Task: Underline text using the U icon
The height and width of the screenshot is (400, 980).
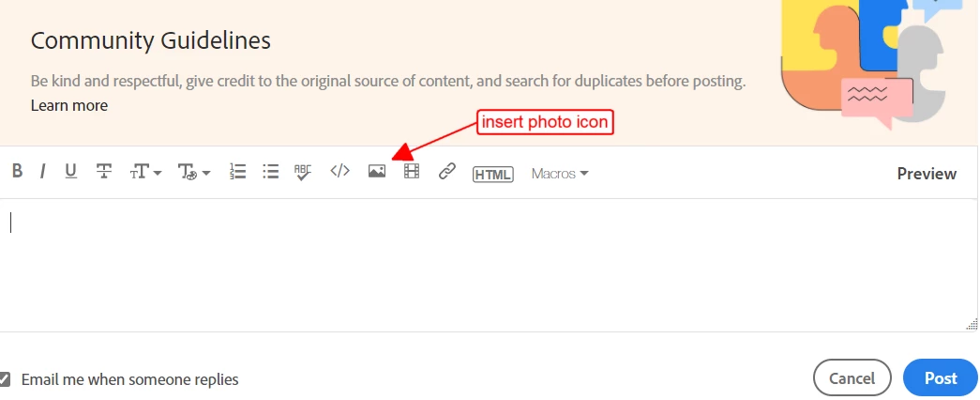Action: click(70, 171)
